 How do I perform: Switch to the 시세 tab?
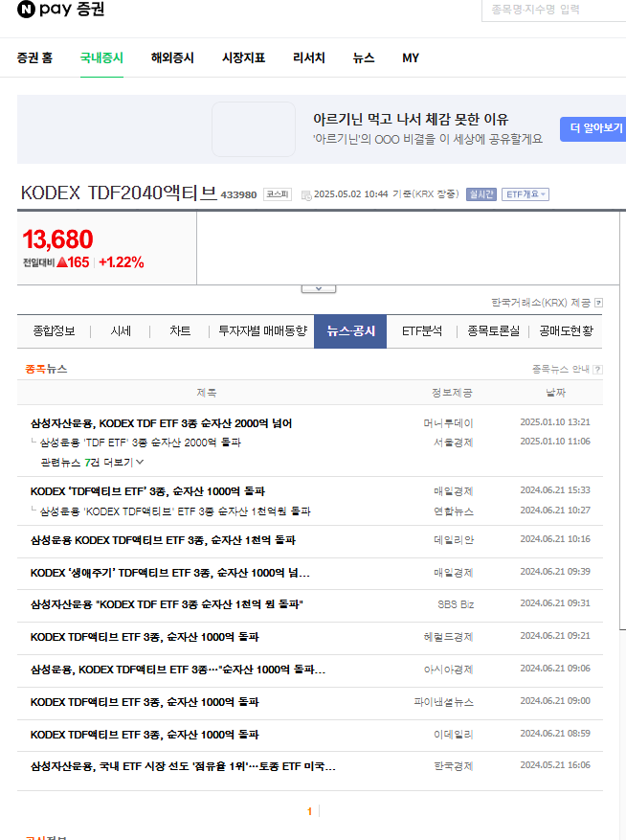tap(121, 331)
